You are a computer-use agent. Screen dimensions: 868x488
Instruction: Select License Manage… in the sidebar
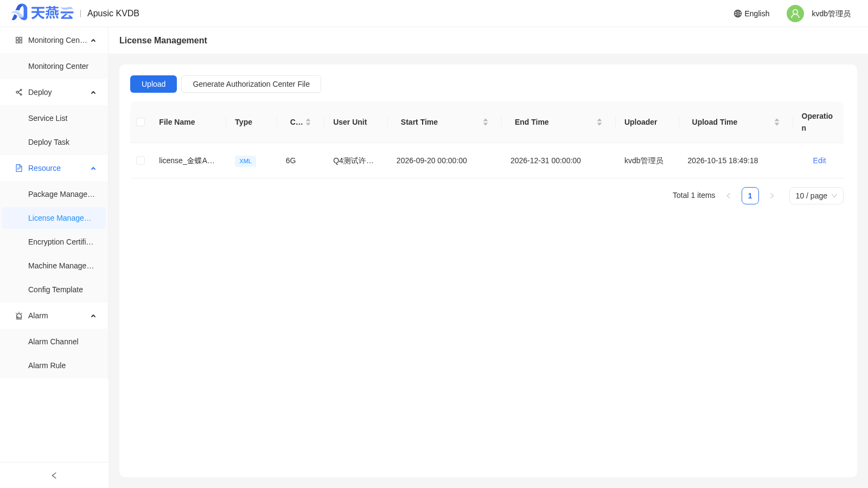[54, 218]
